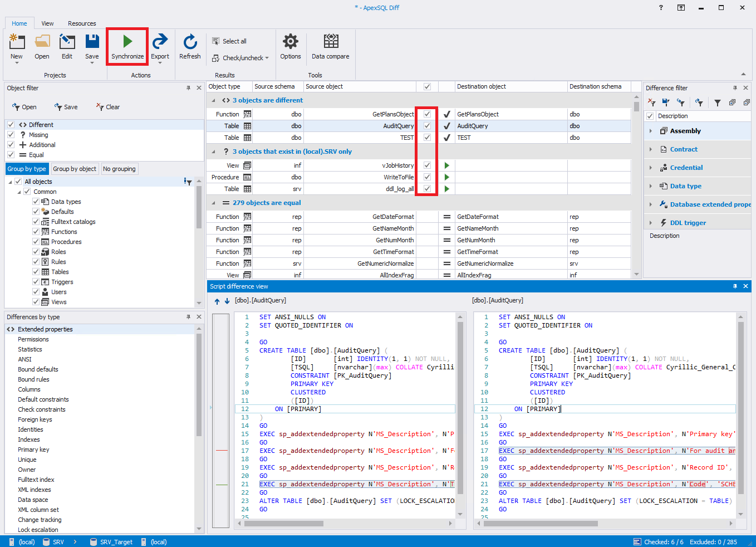
Task: Open object filter file
Action: tap(24, 107)
